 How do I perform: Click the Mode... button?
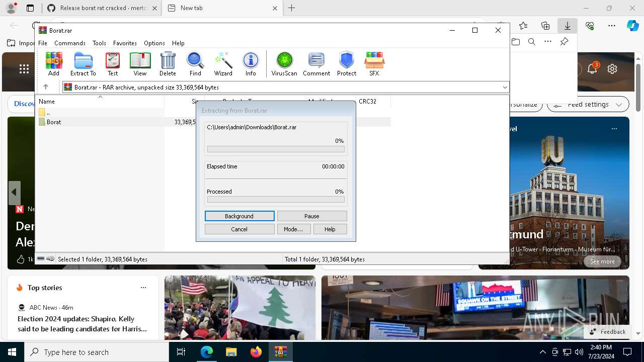[293, 229]
